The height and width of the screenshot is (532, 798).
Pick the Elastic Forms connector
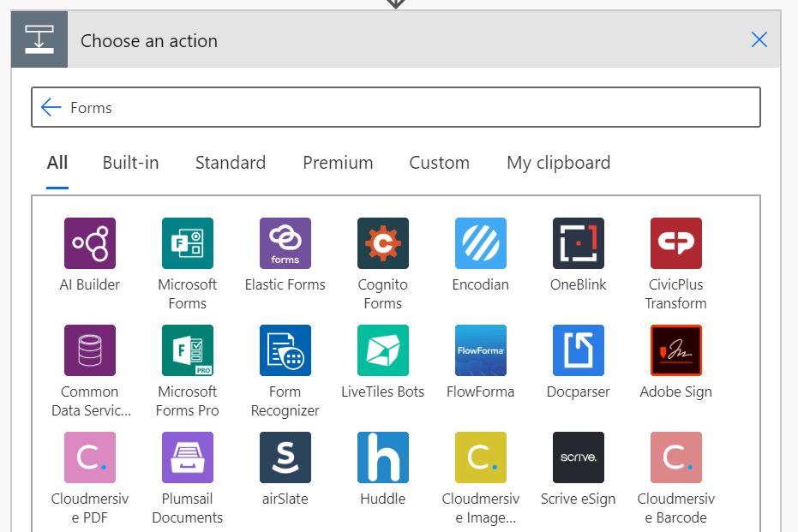pyautogui.click(x=285, y=243)
